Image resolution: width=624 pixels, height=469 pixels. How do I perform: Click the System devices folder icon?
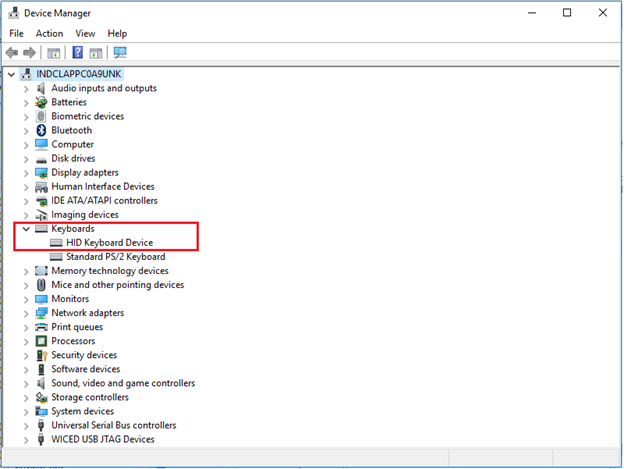coord(41,411)
